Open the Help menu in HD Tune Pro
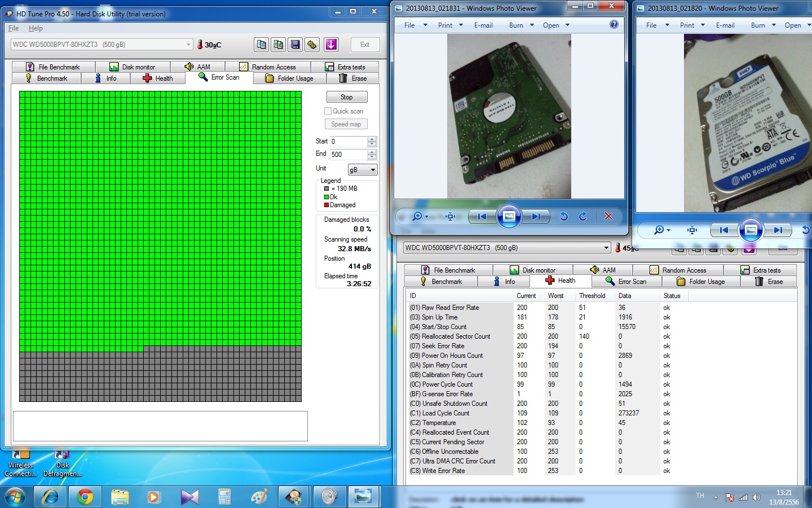Image resolution: width=812 pixels, height=508 pixels. pos(36,28)
